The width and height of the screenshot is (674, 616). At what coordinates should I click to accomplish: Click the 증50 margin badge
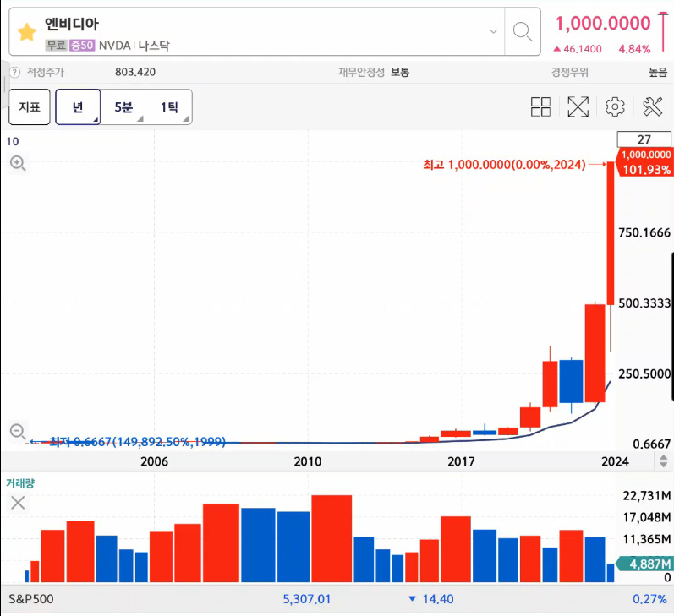pos(82,45)
